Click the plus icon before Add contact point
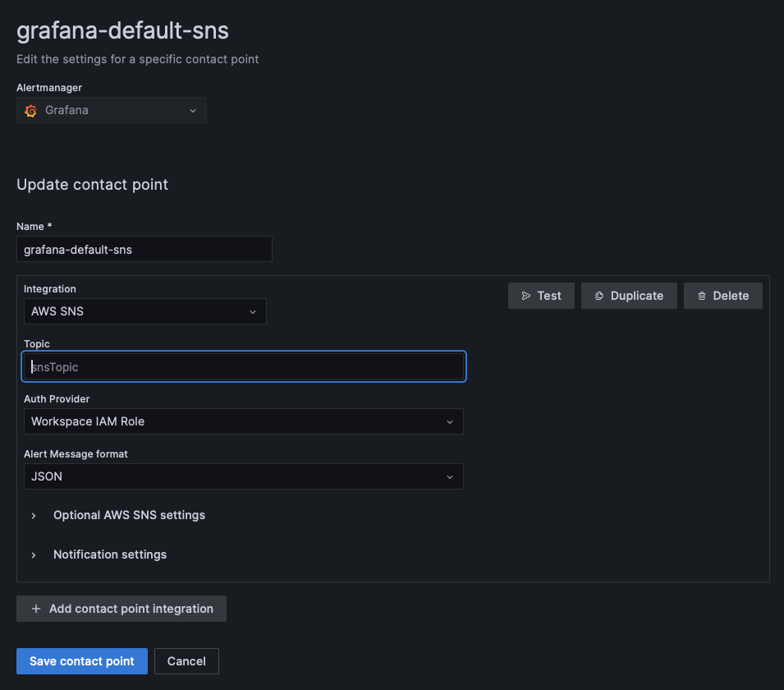 (x=36, y=609)
